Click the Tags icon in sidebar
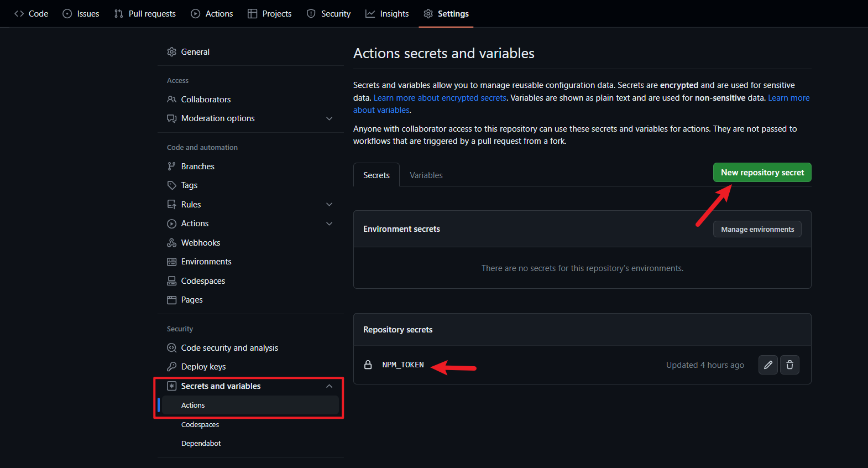 pos(172,185)
